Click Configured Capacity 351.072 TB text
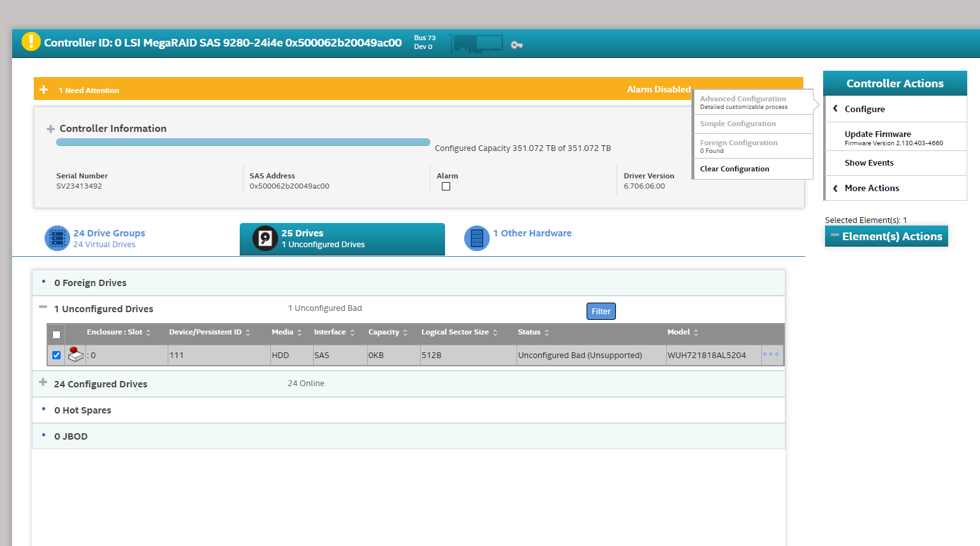This screenshot has height=546, width=980. pyautogui.click(x=523, y=148)
